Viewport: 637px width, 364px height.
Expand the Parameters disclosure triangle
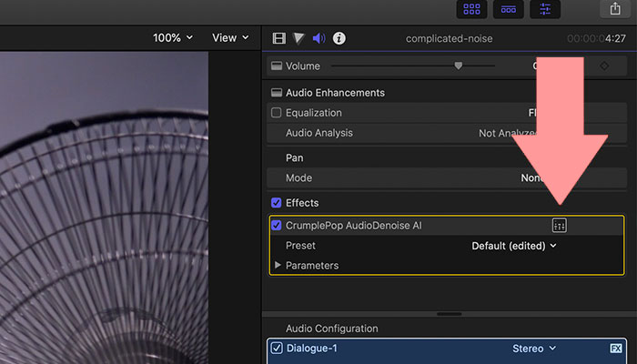click(x=278, y=265)
